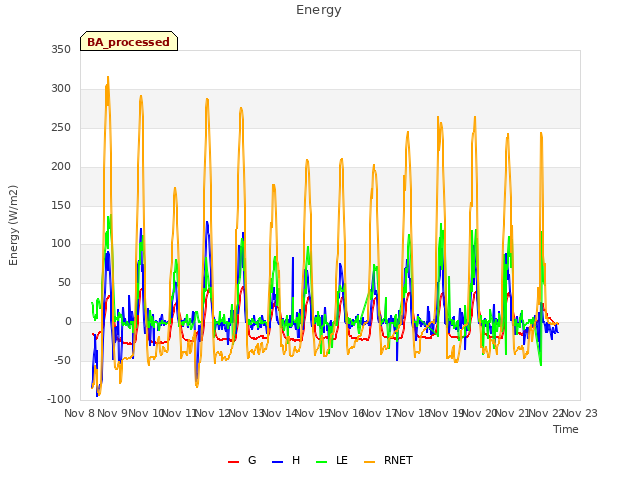Image resolution: width=640 pixels, height=480 pixels.
Task: Click the Nov 15 x-axis tick label
Action: point(313,413)
